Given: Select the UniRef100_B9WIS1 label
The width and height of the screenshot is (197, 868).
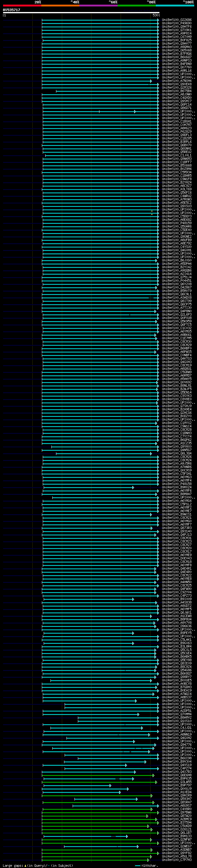Looking at the screenshot, I should click(x=177, y=515).
